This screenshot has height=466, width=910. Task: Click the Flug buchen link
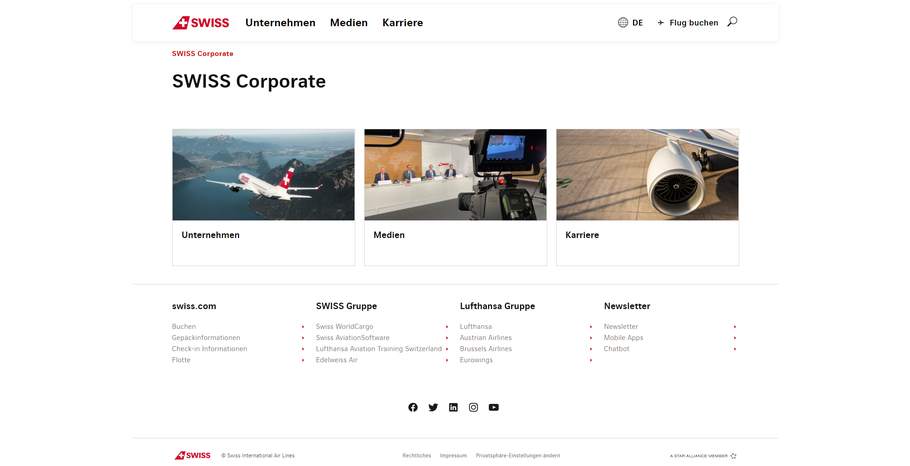click(694, 23)
